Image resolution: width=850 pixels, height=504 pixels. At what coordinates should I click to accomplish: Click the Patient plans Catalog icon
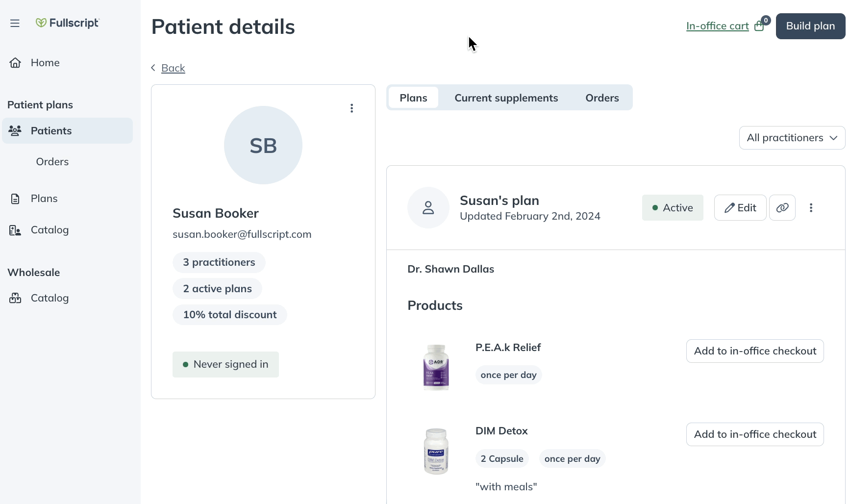click(15, 230)
